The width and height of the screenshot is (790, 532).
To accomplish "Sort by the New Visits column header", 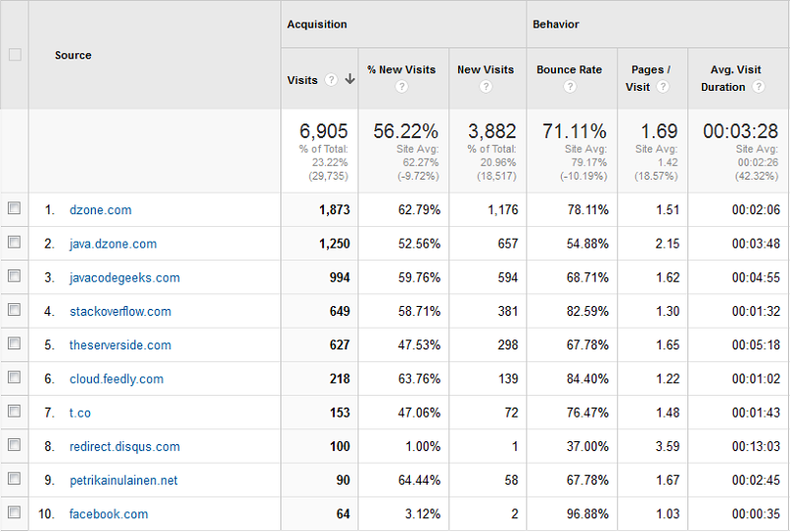I will point(486,69).
